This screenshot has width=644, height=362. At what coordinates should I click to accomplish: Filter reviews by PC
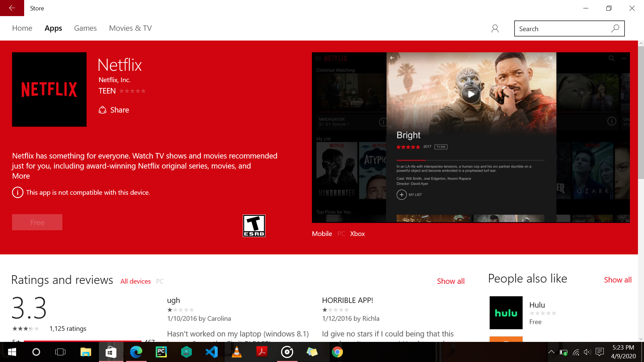tap(160, 281)
